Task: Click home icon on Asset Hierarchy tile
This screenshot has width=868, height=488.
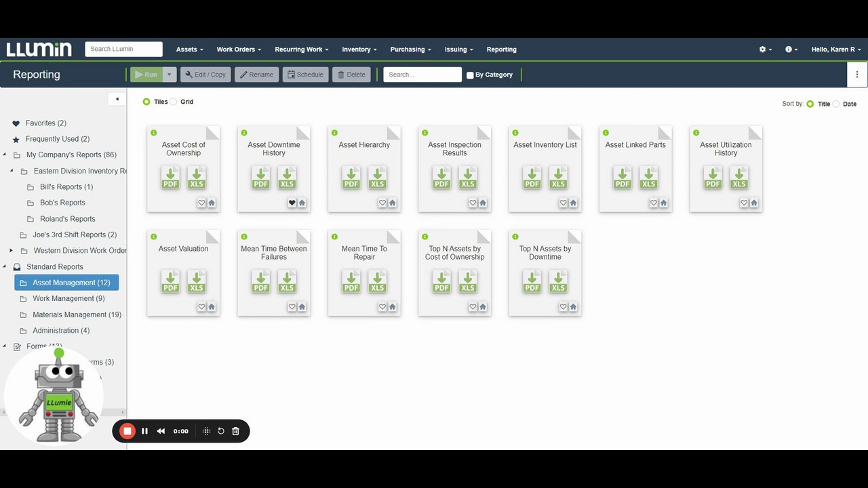Action: (x=392, y=203)
